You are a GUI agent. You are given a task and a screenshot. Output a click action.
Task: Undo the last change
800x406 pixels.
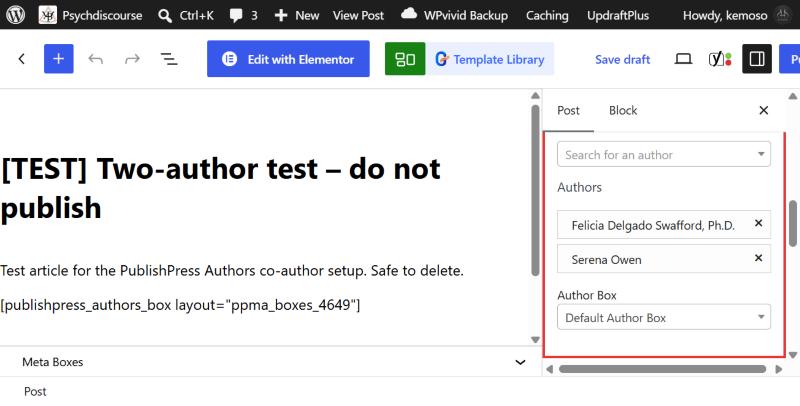point(95,59)
